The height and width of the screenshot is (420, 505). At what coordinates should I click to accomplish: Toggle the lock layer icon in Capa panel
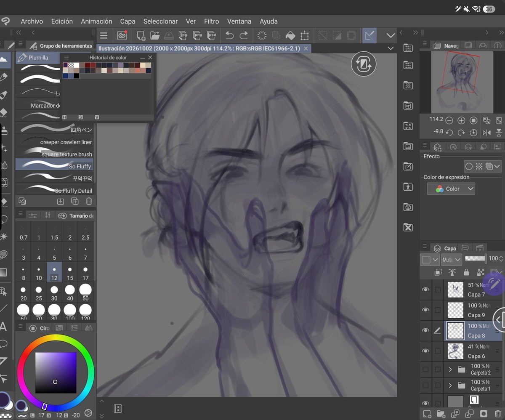(466, 272)
